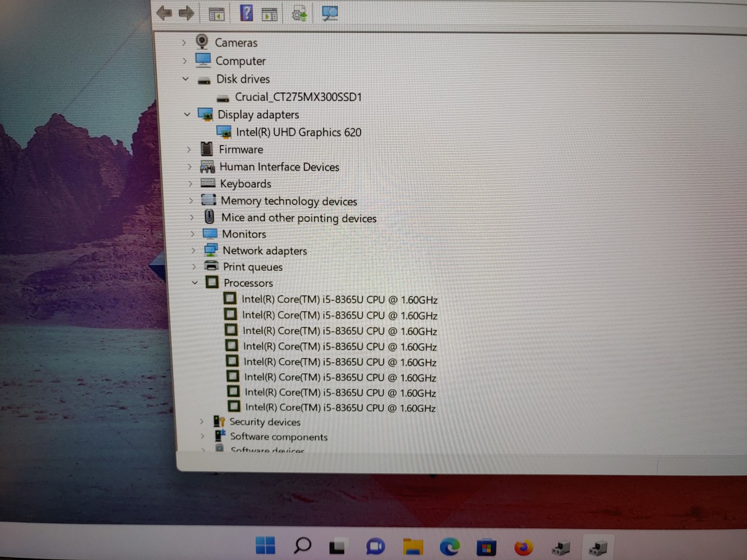This screenshot has width=747, height=560.
Task: Click the Print queues printer icon
Action: coord(211,266)
